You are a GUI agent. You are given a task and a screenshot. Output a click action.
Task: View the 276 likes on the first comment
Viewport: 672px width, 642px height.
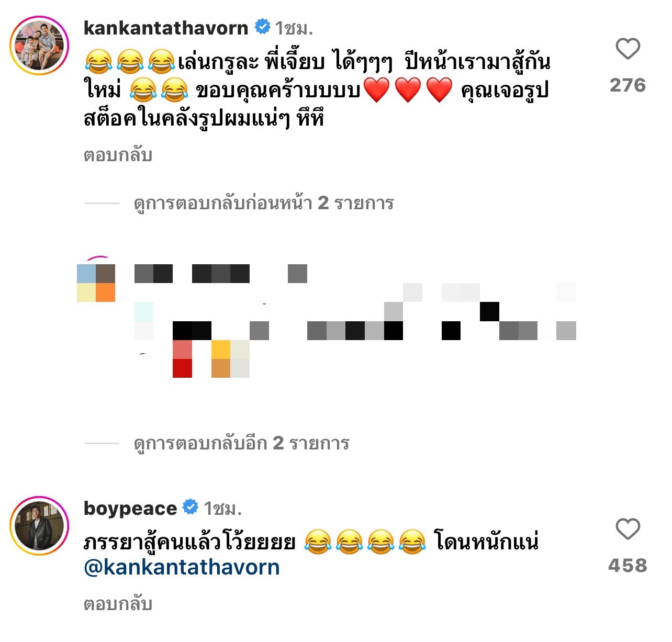628,85
